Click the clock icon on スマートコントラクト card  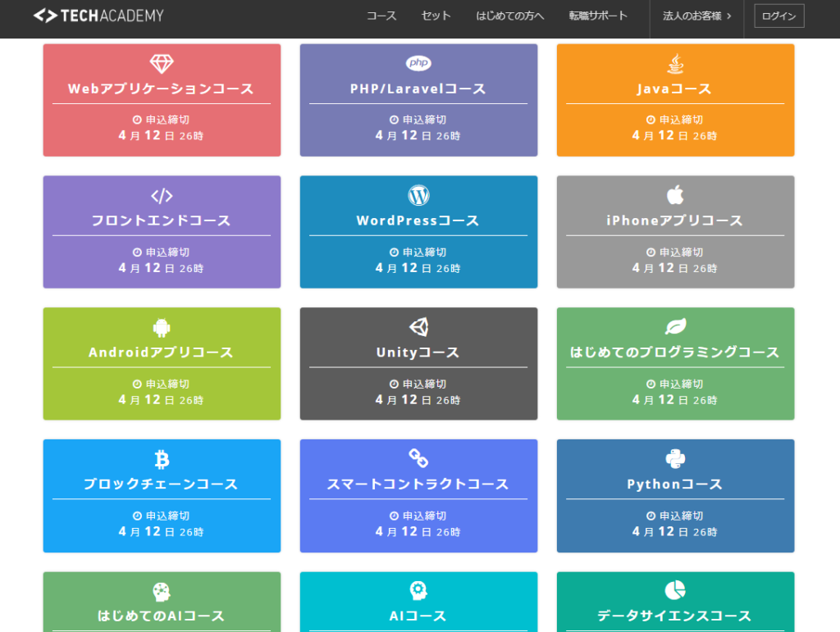(394, 516)
